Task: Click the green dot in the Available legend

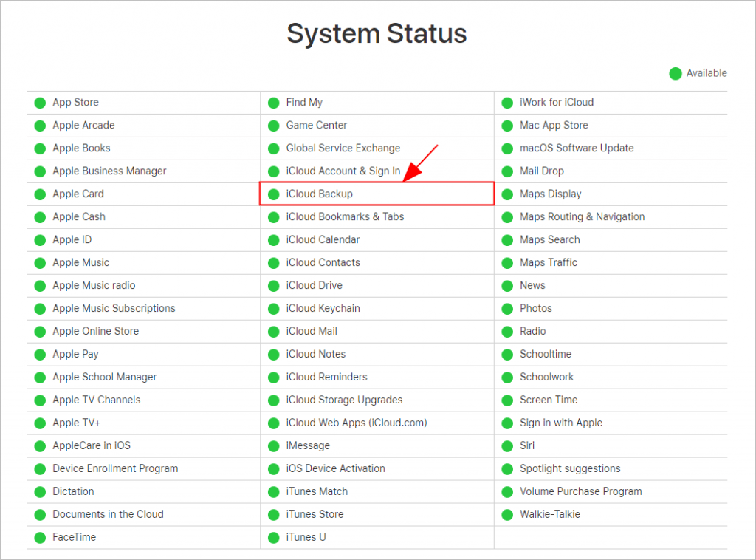Action: coord(676,73)
